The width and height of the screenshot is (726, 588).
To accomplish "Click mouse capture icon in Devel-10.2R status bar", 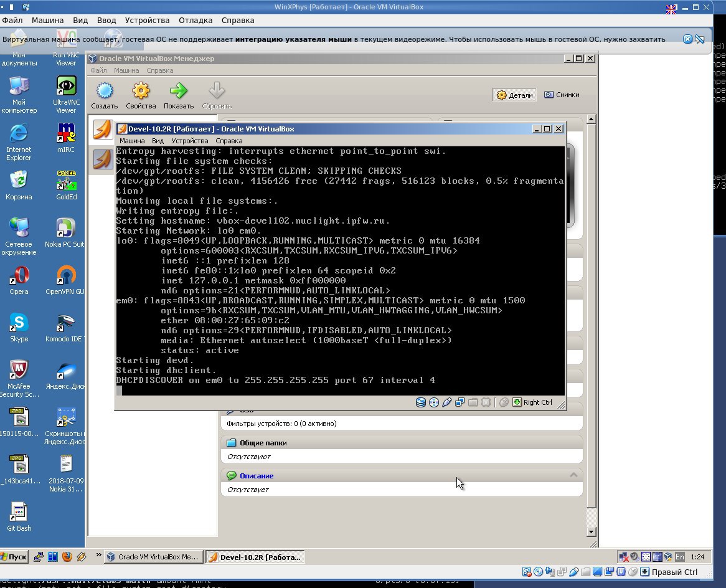I will pos(504,402).
